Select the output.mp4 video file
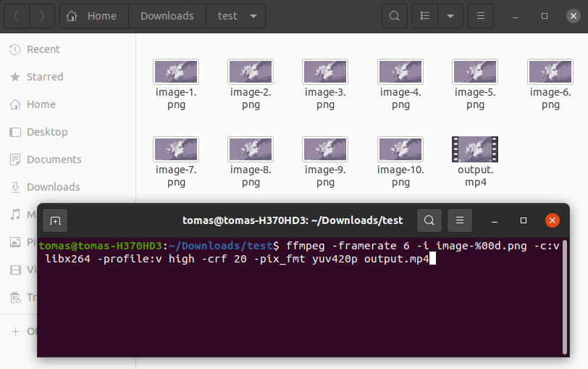 coord(475,149)
